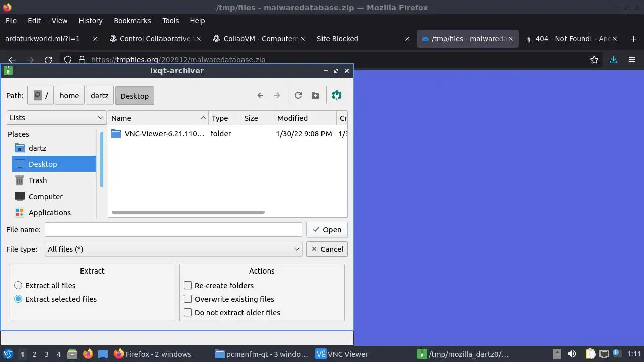Open the 'Lists' view dropdown

(x=56, y=117)
